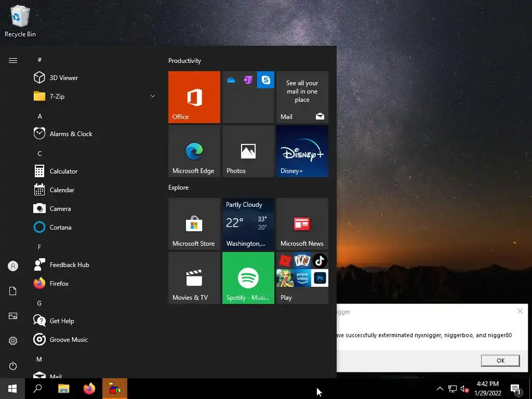Open taskbar Search magnifier
This screenshot has height=399, width=532.
(x=37, y=389)
